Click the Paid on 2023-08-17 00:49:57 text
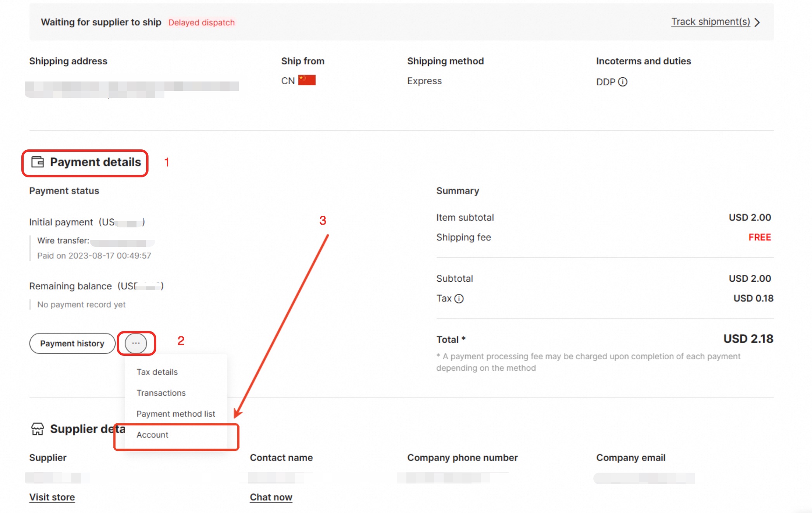The image size is (812, 513). coord(94,256)
